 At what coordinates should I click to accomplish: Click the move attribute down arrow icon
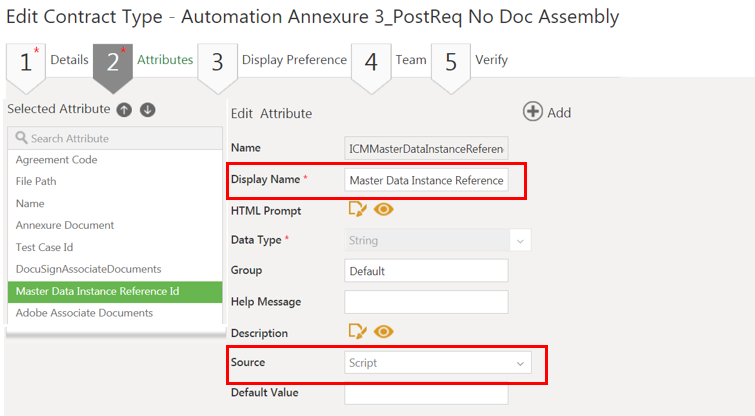point(147,109)
